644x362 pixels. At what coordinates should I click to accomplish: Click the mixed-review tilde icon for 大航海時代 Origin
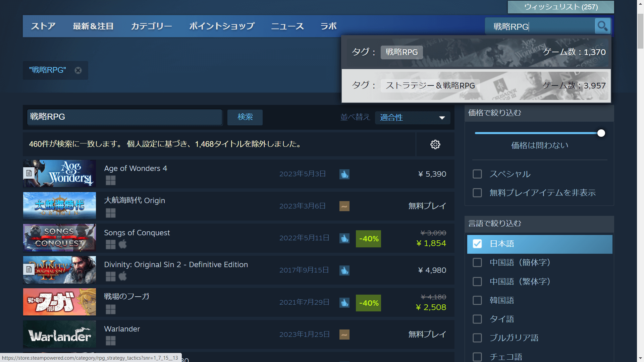(x=344, y=206)
